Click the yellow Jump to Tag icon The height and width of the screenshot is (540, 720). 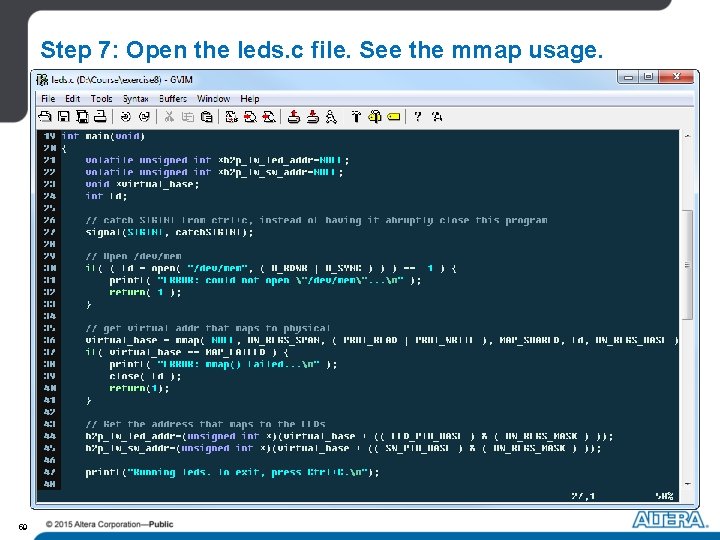pyautogui.click(x=394, y=117)
